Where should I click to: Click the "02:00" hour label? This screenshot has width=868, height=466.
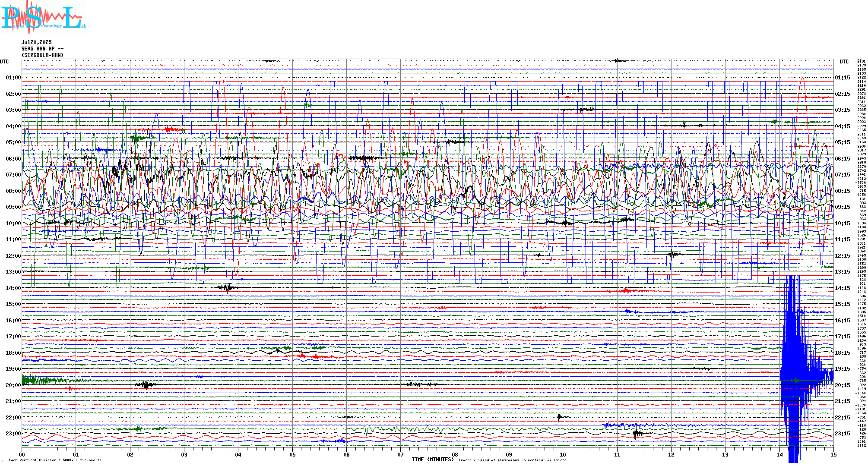point(13,94)
